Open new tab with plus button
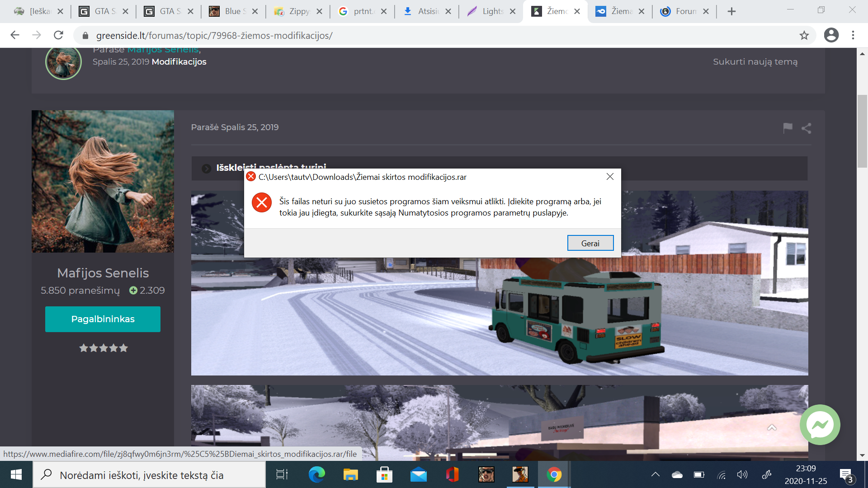The height and width of the screenshot is (488, 868). pos(731,11)
